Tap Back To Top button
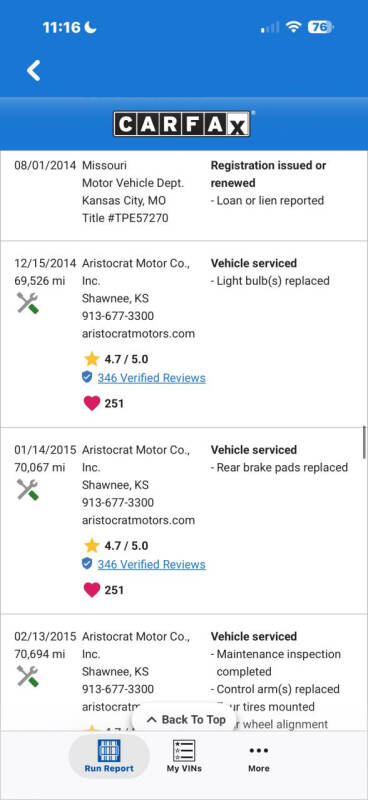Viewport: 368px width, 800px height. pyautogui.click(x=186, y=719)
